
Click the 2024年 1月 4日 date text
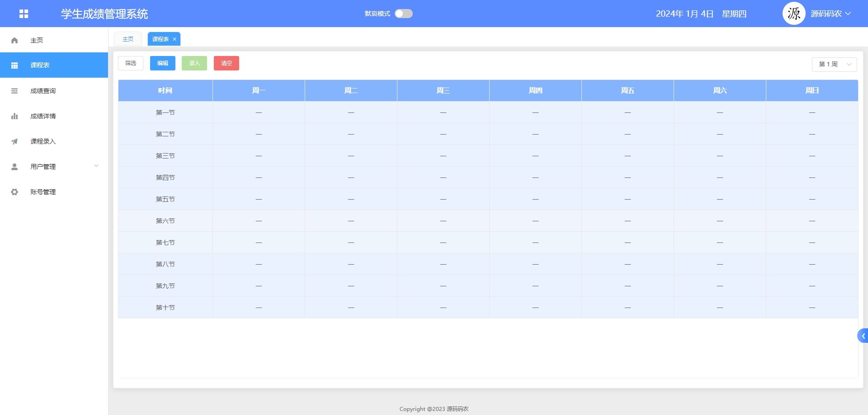684,14
